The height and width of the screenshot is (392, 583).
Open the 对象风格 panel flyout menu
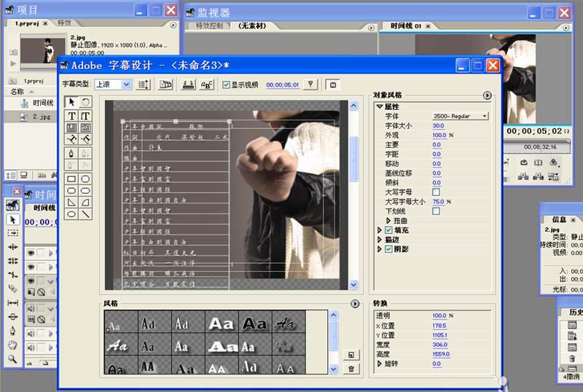487,95
